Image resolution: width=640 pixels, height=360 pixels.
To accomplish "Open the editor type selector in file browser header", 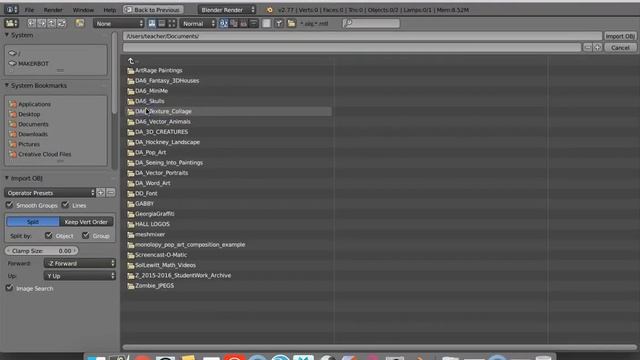I will pos(11,23).
